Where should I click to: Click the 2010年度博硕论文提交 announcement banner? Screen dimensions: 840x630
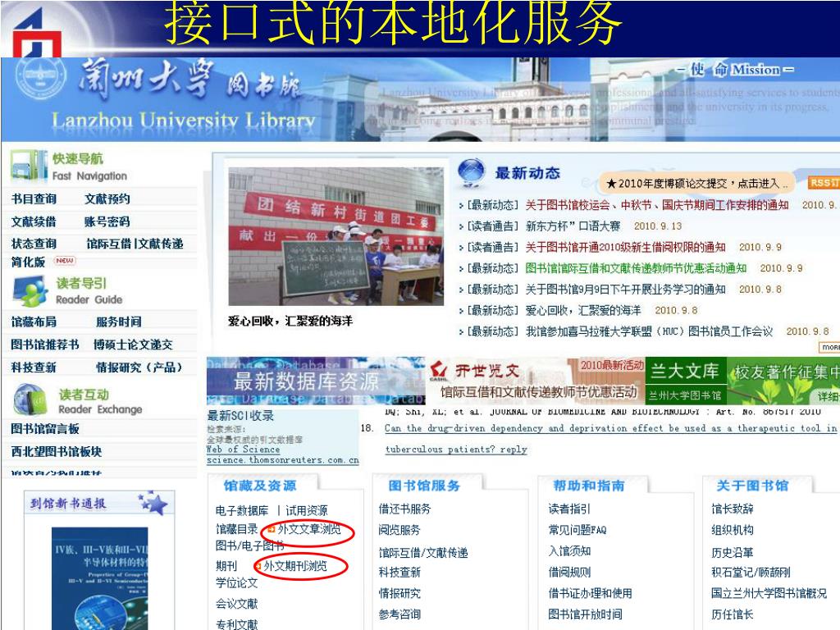click(x=697, y=183)
